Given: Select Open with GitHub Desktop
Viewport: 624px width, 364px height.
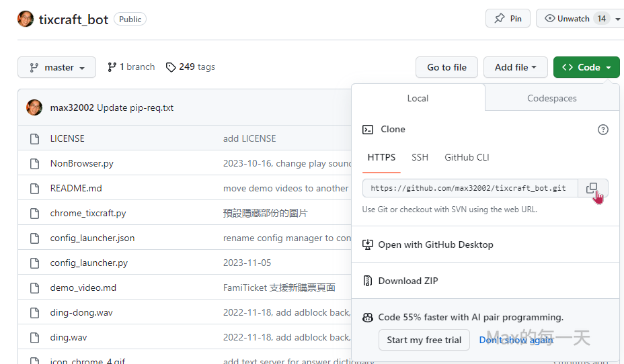Looking at the screenshot, I should (x=435, y=244).
